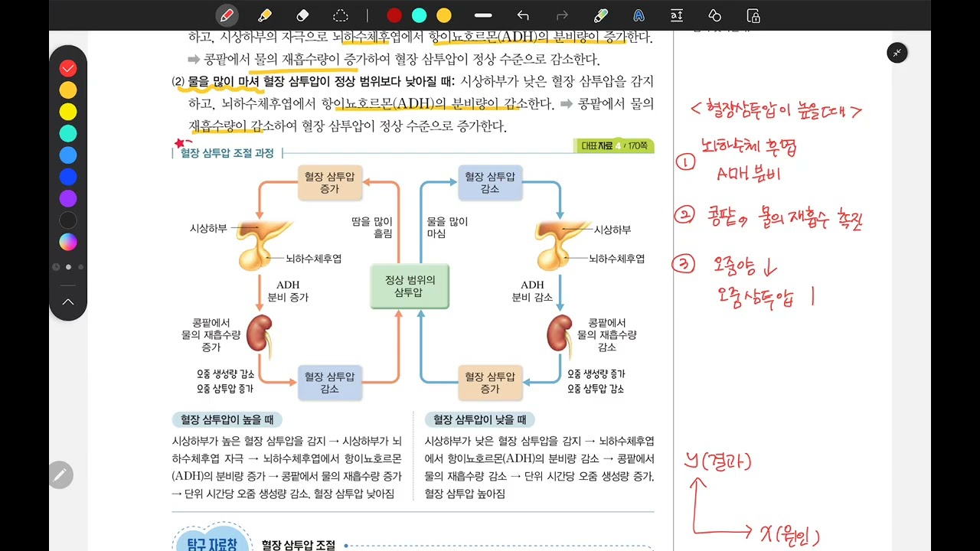The image size is (980, 551).
Task: Click the 물을 많이 마심 label
Action: (447, 228)
